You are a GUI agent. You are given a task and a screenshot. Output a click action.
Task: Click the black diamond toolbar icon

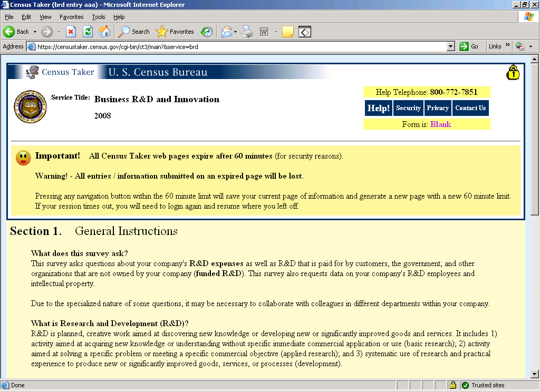pos(305,32)
